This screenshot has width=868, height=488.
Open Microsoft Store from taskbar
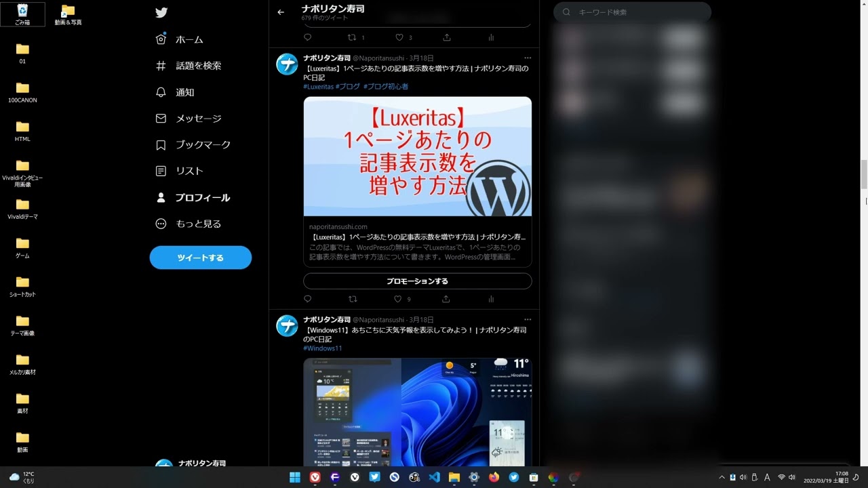[534, 477]
